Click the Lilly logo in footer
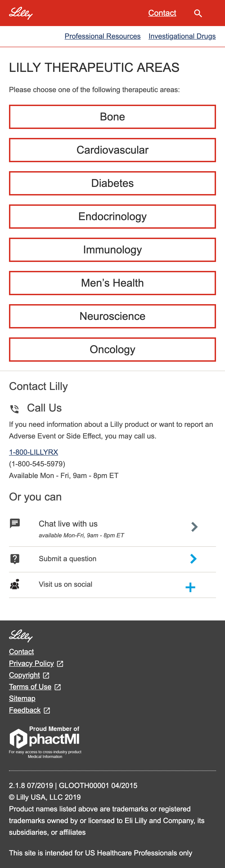 (x=21, y=635)
